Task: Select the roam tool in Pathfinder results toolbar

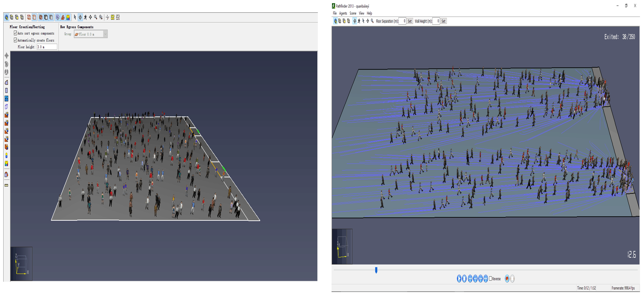Action: click(359, 21)
